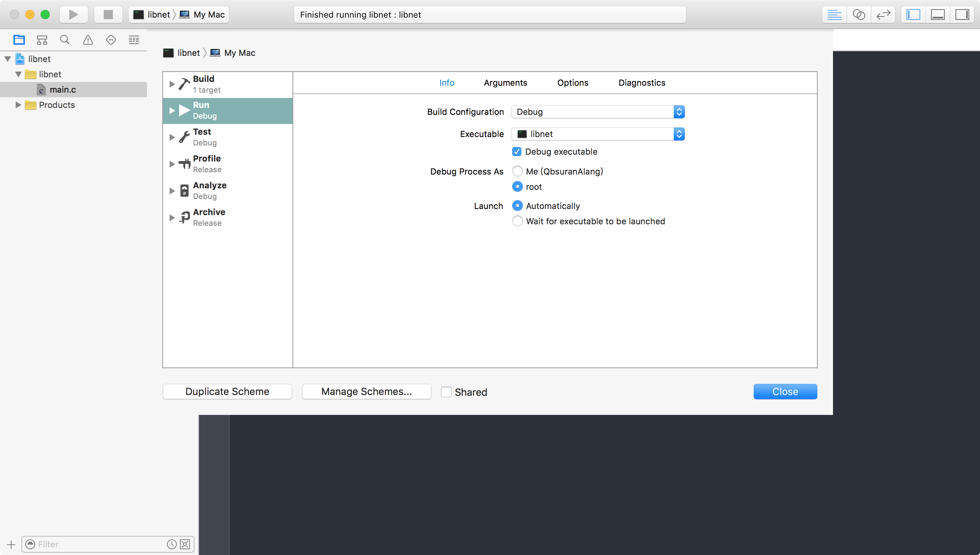Switch to the Arguments tab
The width and height of the screenshot is (980, 555).
[x=505, y=83]
